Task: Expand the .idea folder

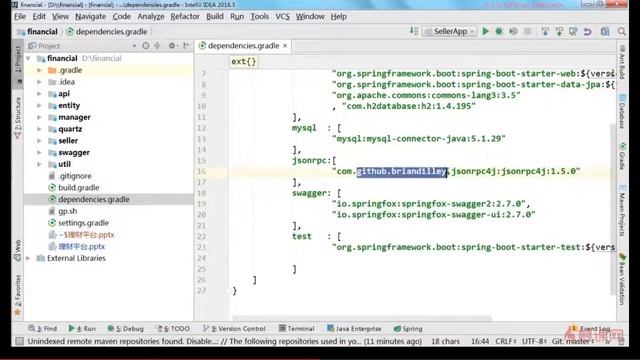Action: 40,82
